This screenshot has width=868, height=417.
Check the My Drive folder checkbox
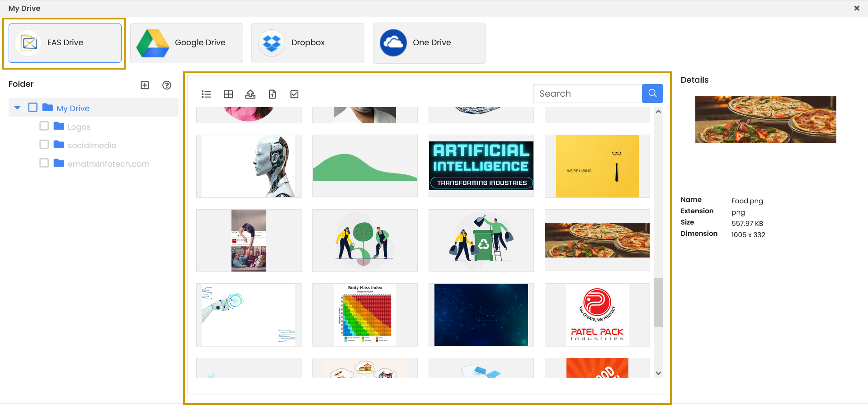(x=33, y=108)
